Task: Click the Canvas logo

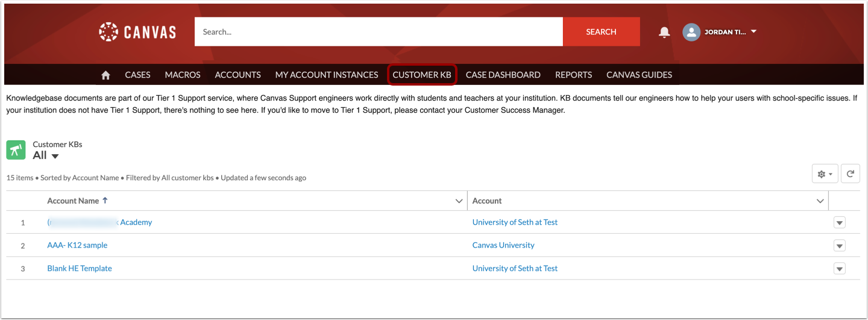Action: pos(137,32)
